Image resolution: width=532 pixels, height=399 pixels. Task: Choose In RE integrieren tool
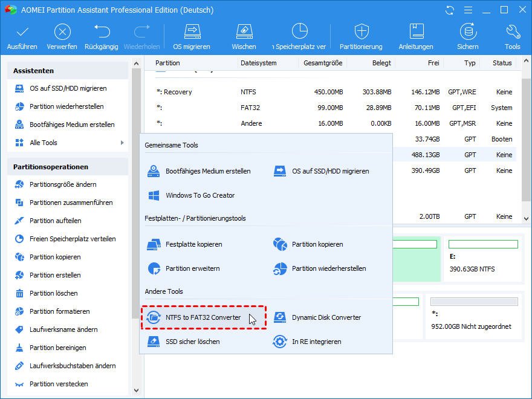point(307,342)
